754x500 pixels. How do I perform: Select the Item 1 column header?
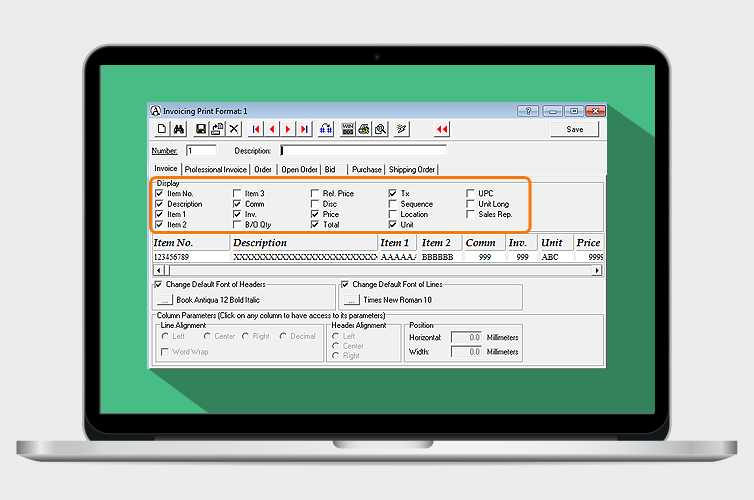click(398, 243)
